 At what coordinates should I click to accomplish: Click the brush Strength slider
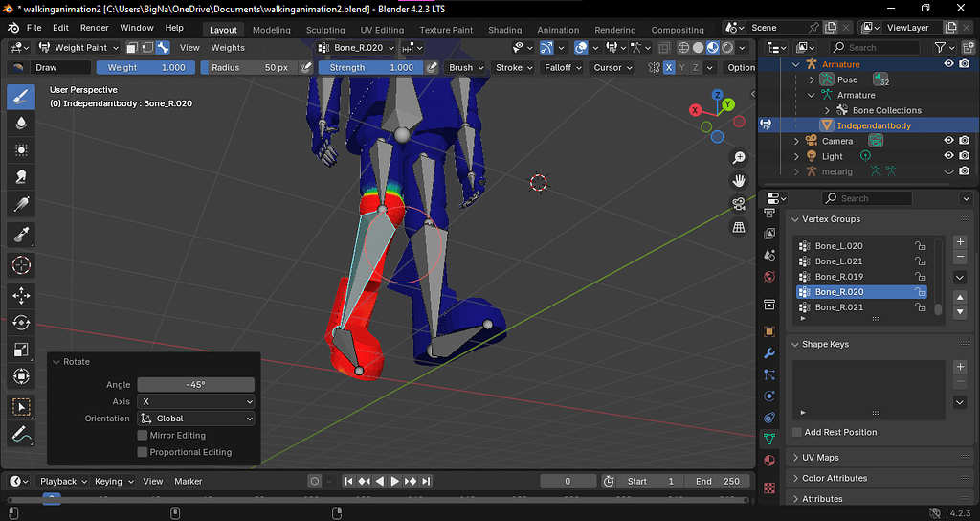(x=371, y=68)
